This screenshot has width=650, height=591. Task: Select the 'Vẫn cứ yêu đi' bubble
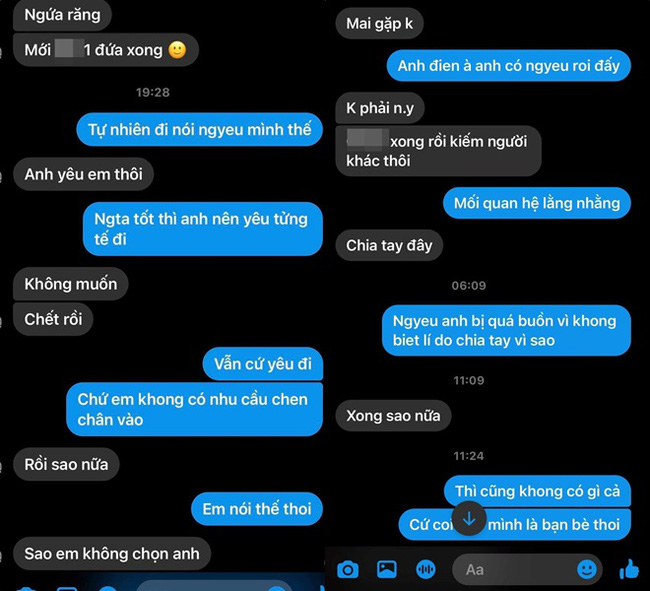[x=263, y=364]
